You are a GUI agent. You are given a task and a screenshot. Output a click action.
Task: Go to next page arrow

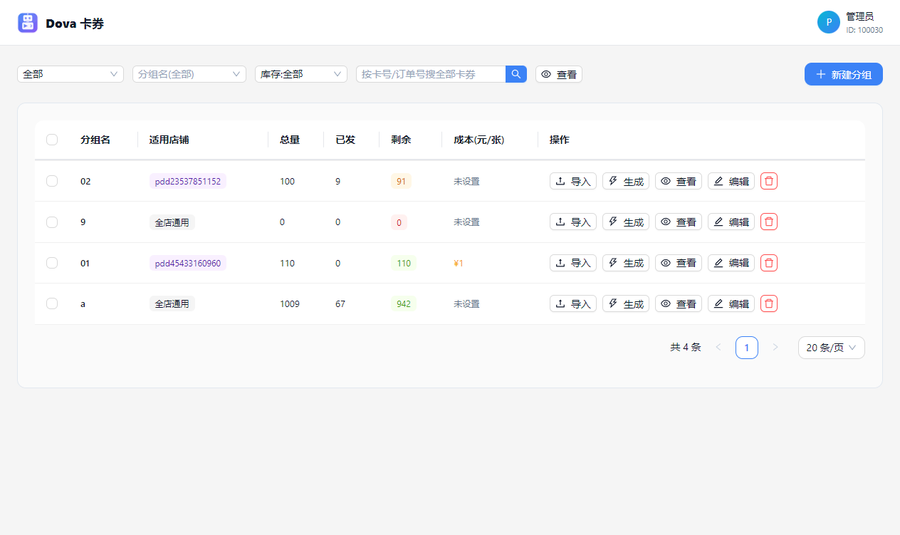coord(775,347)
